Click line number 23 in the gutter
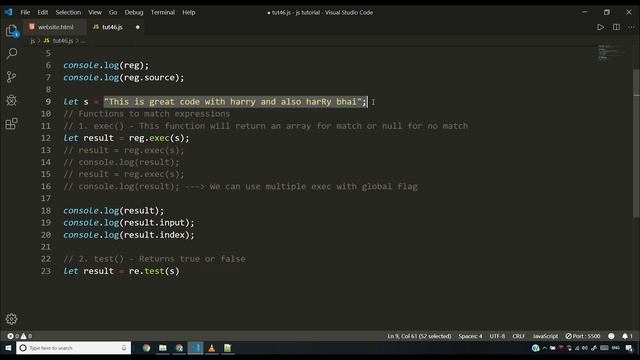Screen dimensions: 640x360 [x=46, y=271]
